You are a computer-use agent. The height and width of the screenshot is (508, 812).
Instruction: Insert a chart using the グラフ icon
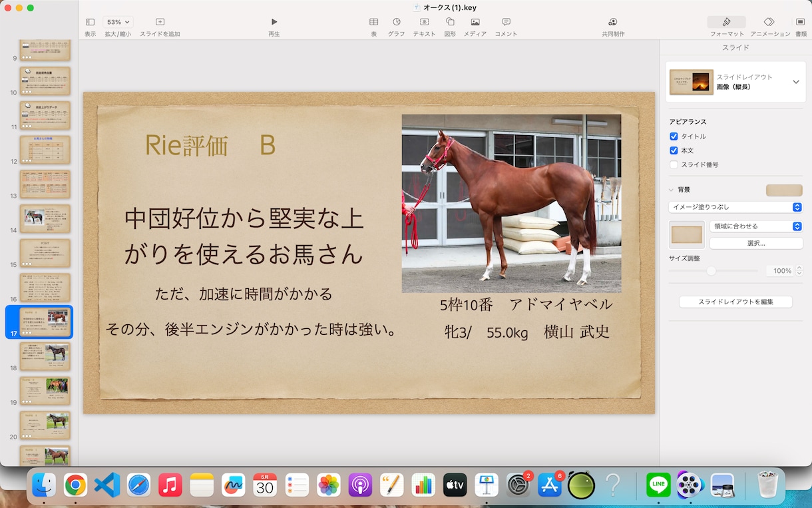[397, 22]
